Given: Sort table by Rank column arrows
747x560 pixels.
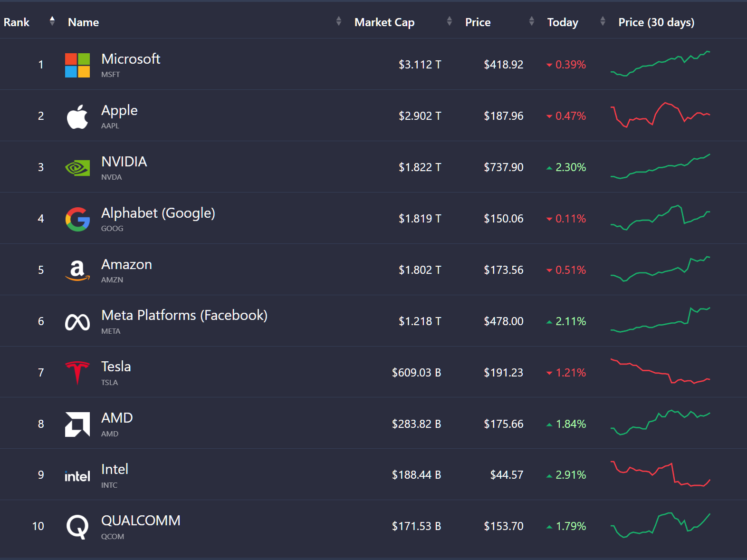Looking at the screenshot, I should click(52, 21).
